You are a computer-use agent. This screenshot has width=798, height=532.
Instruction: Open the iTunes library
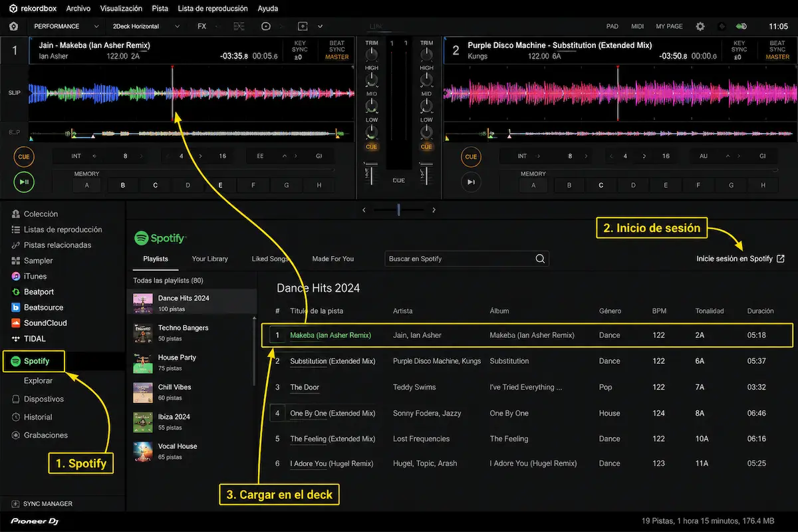[x=29, y=276]
